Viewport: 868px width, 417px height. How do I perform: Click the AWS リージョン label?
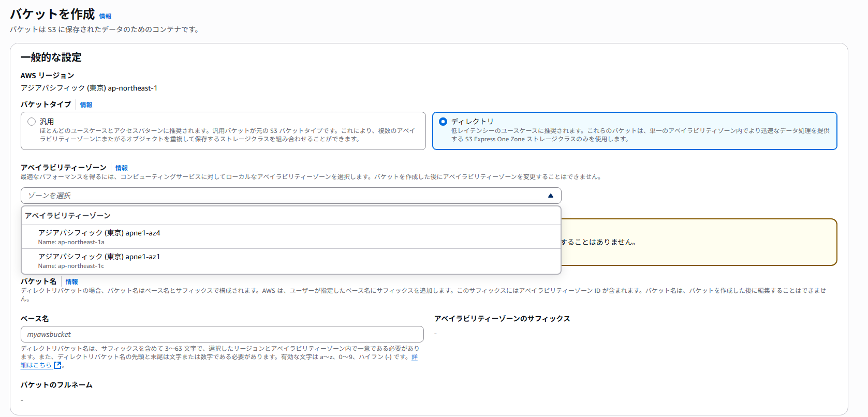[47, 76]
